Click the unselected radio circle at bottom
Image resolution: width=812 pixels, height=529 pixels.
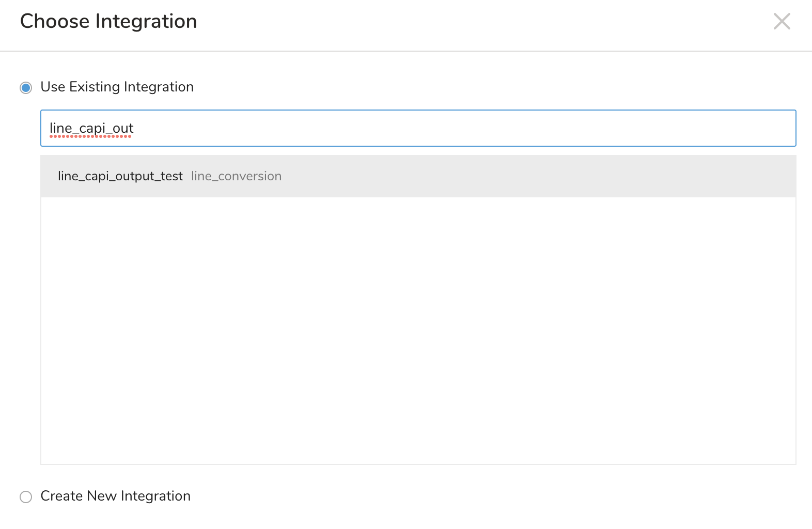[x=26, y=496]
